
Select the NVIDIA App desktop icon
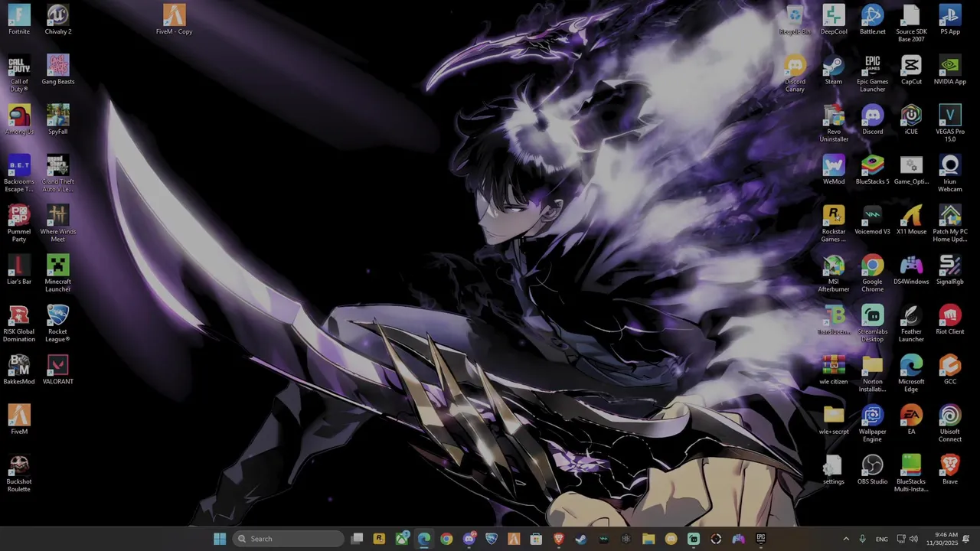coord(950,70)
